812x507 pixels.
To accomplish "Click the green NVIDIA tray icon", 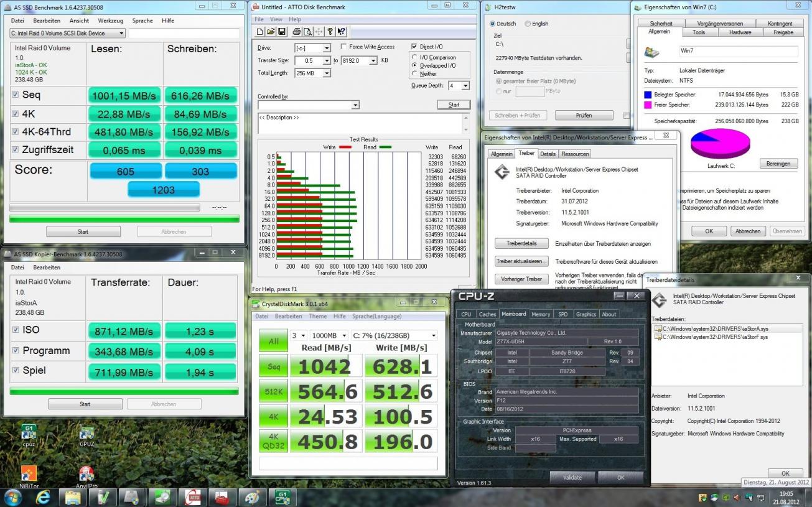I will pyautogui.click(x=726, y=498).
